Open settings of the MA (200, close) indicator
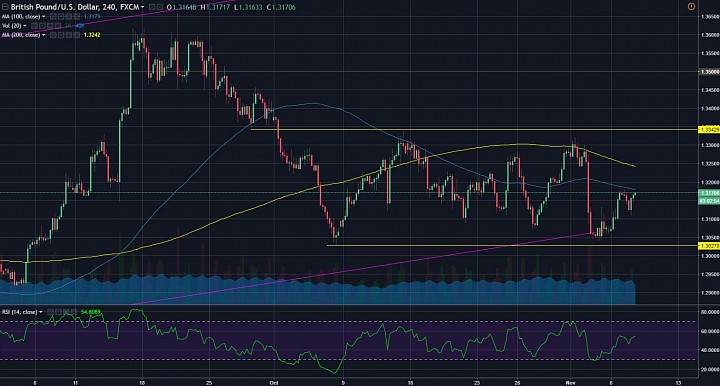This screenshot has width=720, height=386. click(x=61, y=35)
